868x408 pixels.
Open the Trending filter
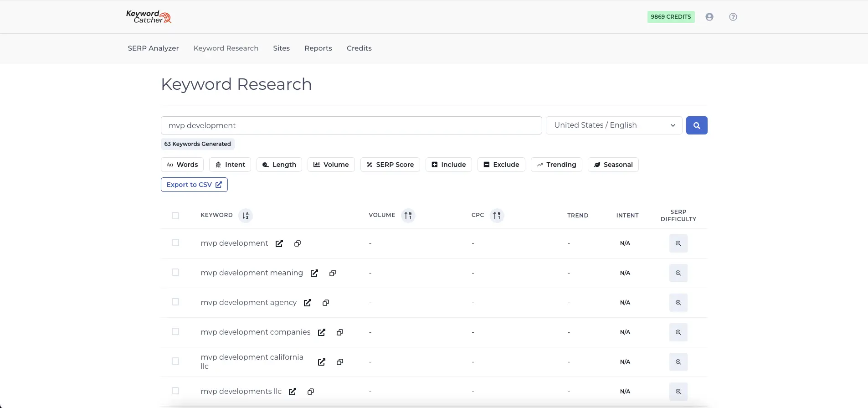pyautogui.click(x=556, y=165)
